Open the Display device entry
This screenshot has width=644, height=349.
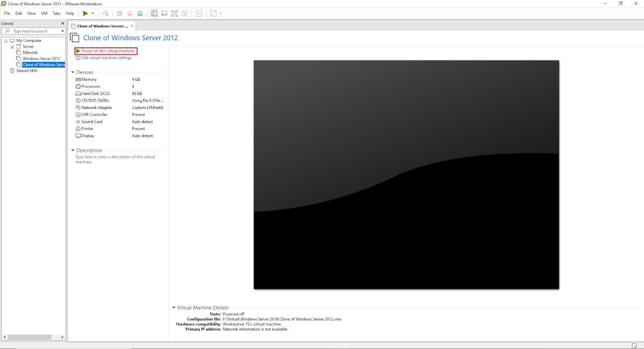[88, 136]
